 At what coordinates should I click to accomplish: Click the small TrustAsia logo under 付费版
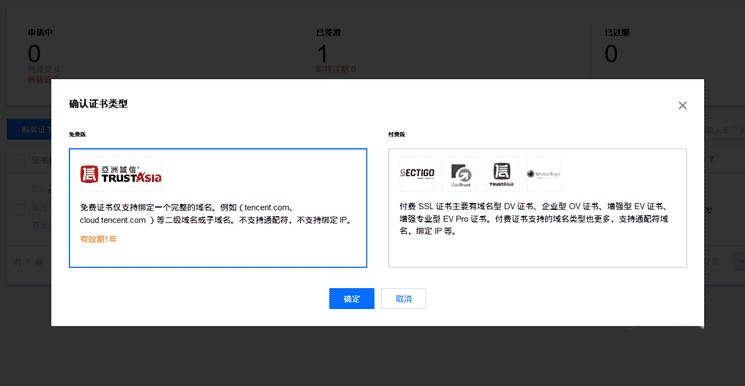click(x=502, y=174)
